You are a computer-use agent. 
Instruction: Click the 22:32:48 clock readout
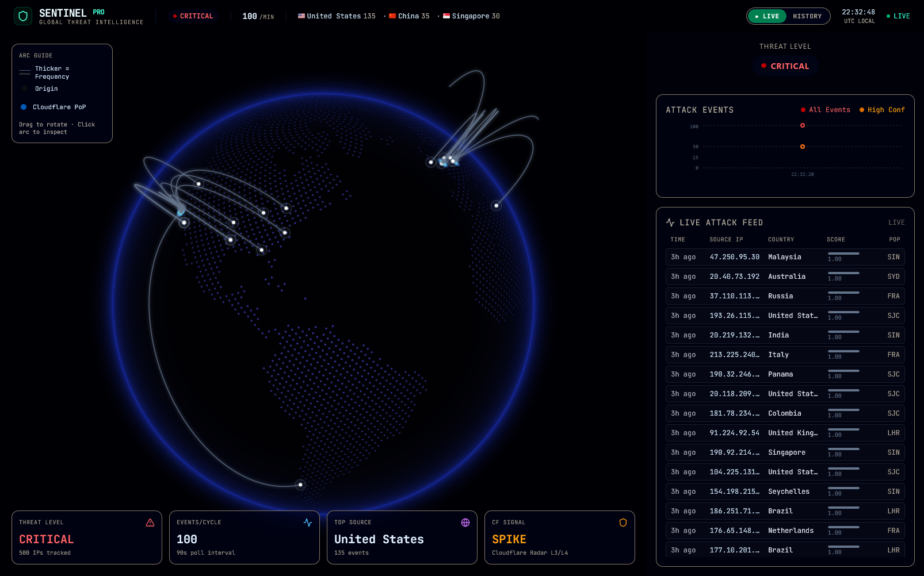click(x=858, y=12)
